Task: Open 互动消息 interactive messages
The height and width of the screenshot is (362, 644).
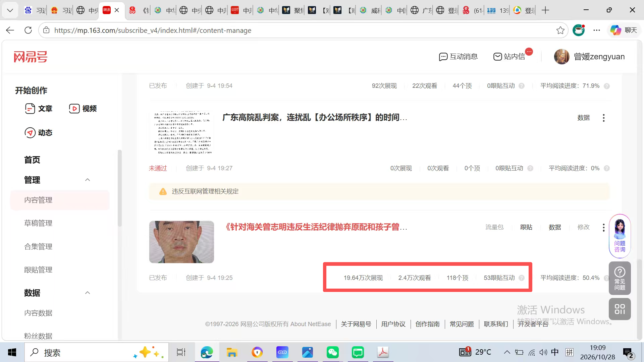Action: pos(458,57)
